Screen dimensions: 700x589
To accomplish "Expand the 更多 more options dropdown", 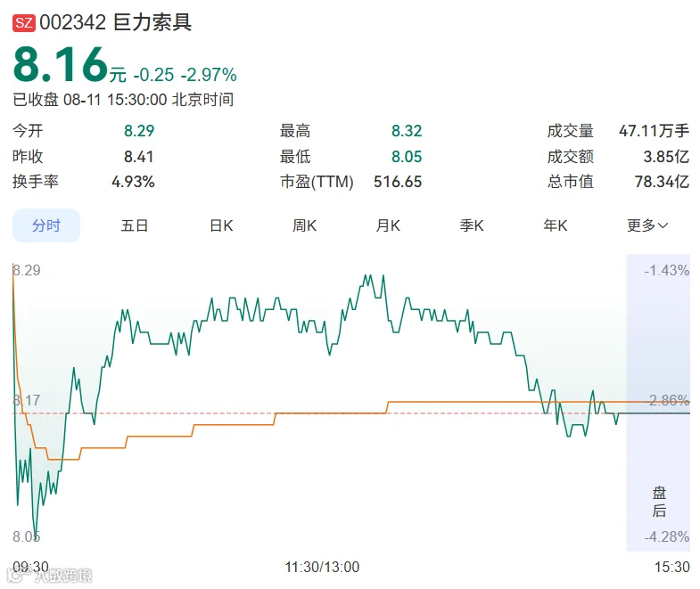I will (x=647, y=225).
